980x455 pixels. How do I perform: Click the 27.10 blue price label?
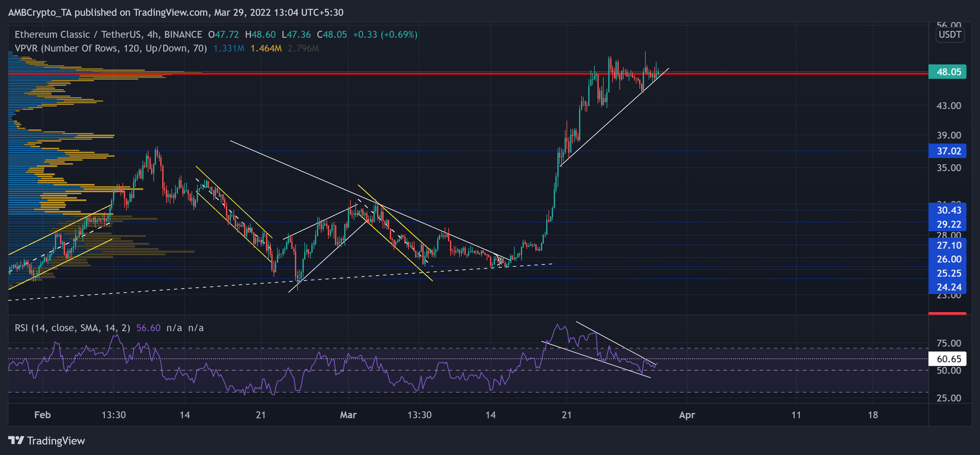click(x=947, y=245)
